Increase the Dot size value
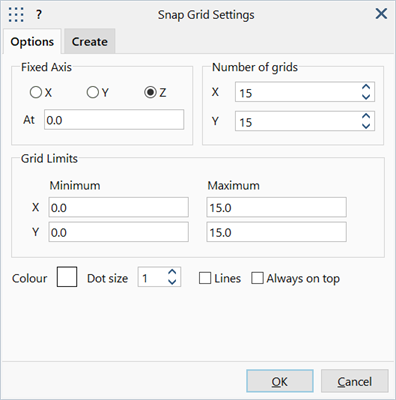 pos(172,272)
